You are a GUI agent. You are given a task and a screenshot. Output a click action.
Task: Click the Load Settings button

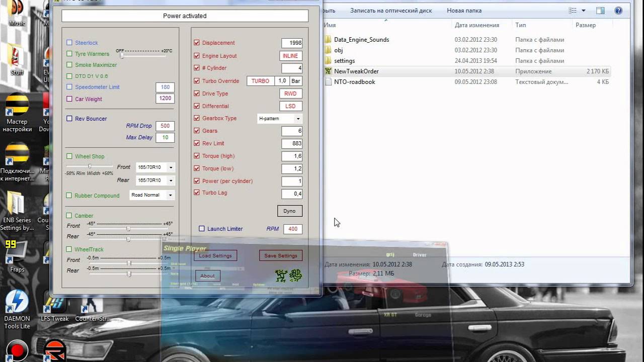215,256
